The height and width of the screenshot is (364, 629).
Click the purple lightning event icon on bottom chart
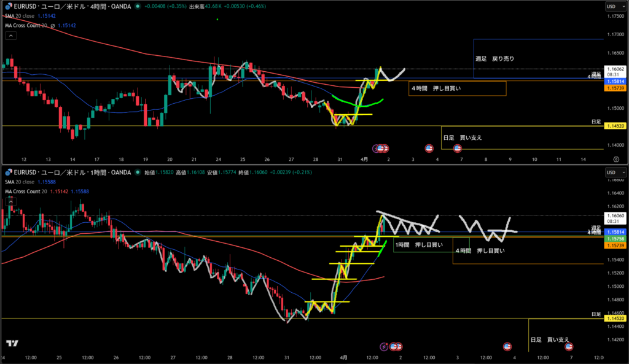click(x=384, y=346)
